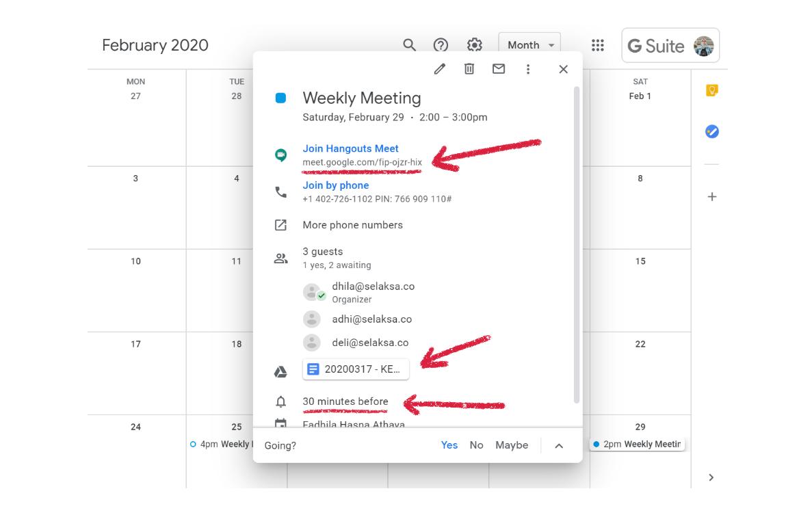Select date 4 in Tuesday column

tap(237, 178)
